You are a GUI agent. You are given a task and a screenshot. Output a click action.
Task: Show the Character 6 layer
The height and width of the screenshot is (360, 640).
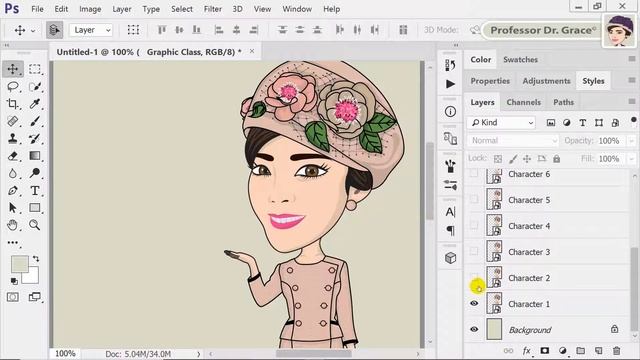click(474, 173)
